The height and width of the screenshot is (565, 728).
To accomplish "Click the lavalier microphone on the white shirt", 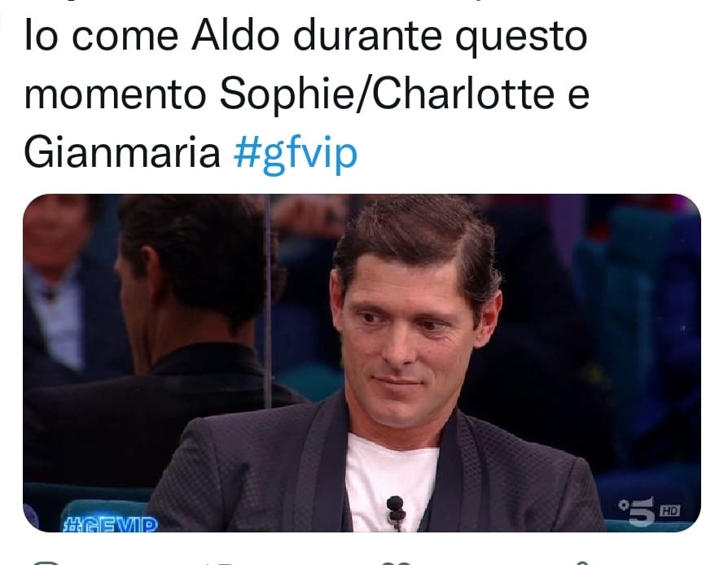I will 396,512.
